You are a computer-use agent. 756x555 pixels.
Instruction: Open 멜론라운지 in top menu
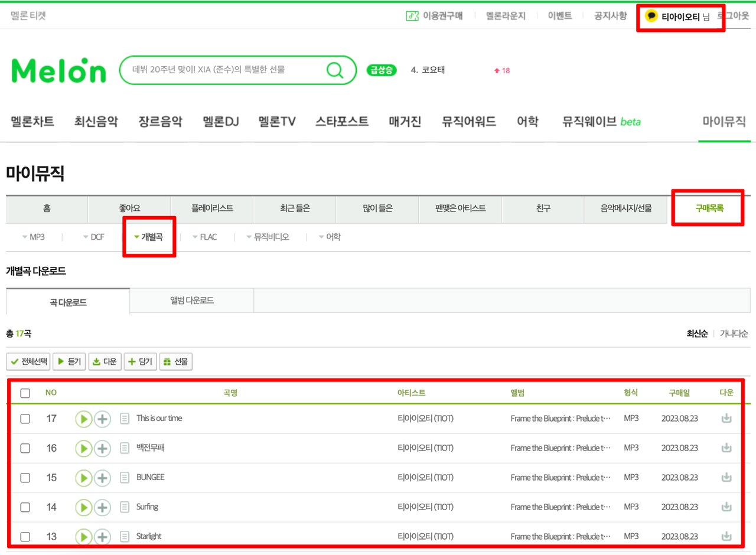coord(506,16)
